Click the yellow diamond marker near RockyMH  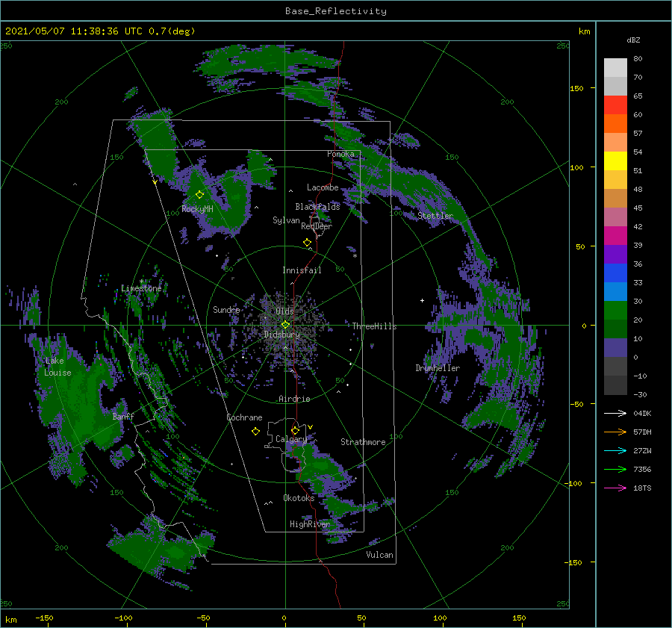199,195
